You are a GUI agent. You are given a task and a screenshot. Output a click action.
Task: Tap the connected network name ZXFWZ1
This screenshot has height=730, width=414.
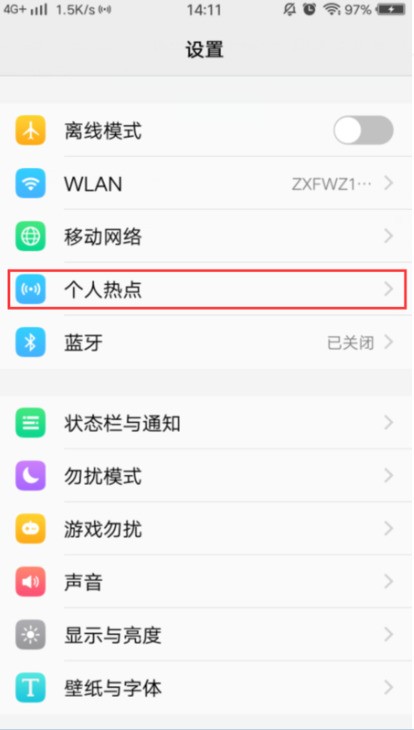coord(332,184)
